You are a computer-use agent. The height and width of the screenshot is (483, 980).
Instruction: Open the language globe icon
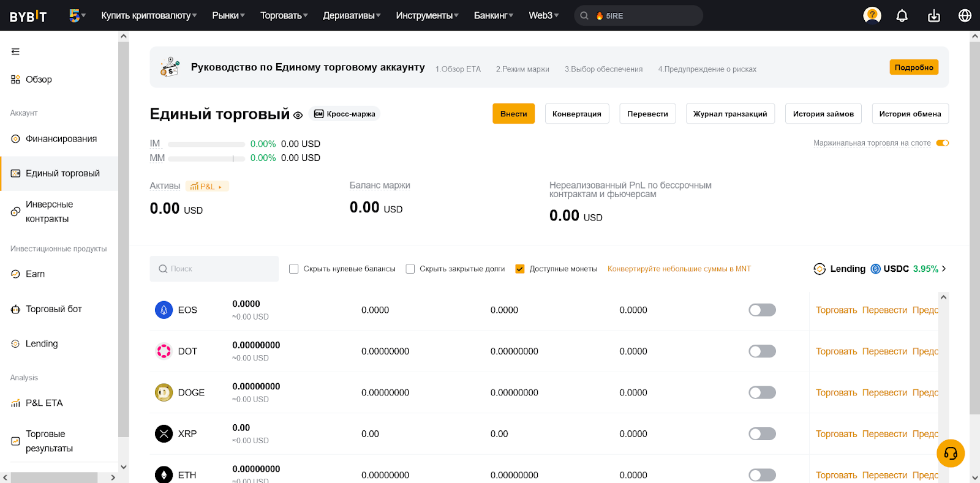pos(965,15)
